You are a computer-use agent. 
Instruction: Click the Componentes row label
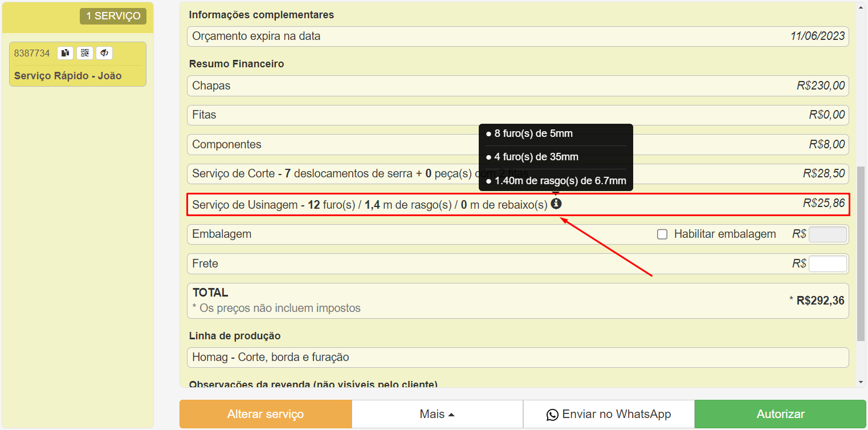(227, 144)
